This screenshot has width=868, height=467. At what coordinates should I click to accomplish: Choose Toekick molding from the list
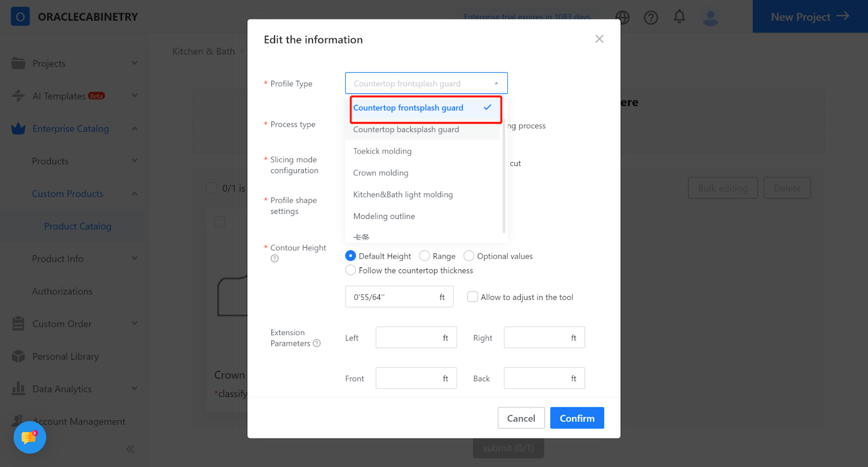(x=382, y=151)
